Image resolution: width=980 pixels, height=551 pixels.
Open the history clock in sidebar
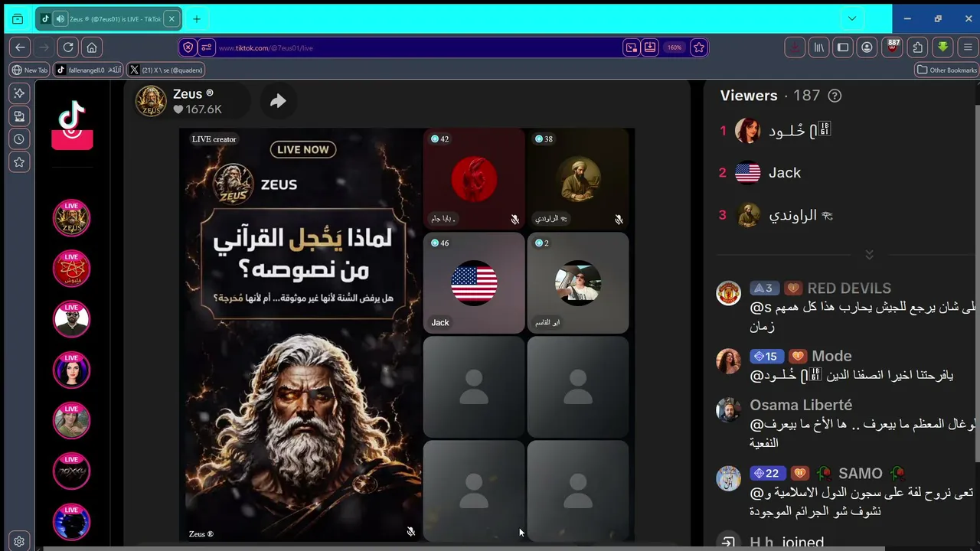[x=19, y=139]
